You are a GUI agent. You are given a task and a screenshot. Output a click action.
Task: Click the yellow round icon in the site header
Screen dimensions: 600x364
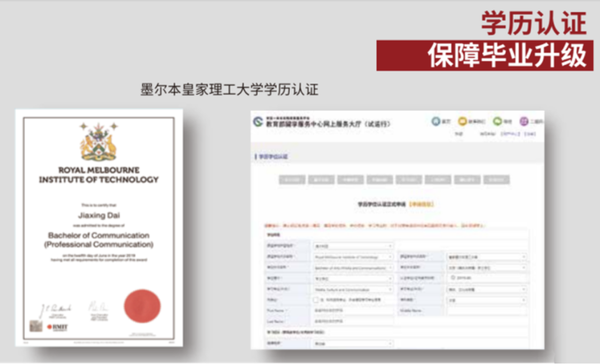point(462,121)
